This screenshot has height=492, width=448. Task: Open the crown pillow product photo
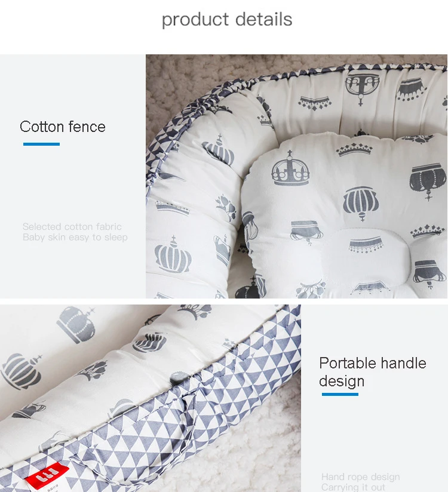[x=296, y=176]
